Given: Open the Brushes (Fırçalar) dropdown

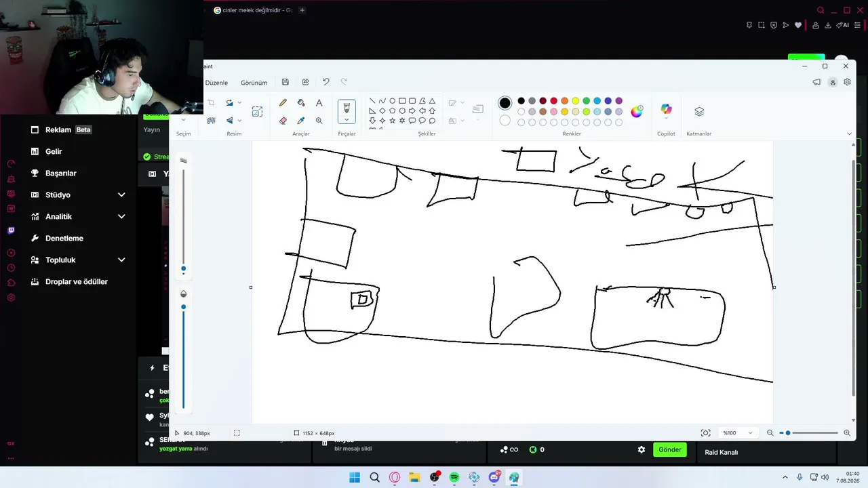Looking at the screenshot, I should 347,120.
